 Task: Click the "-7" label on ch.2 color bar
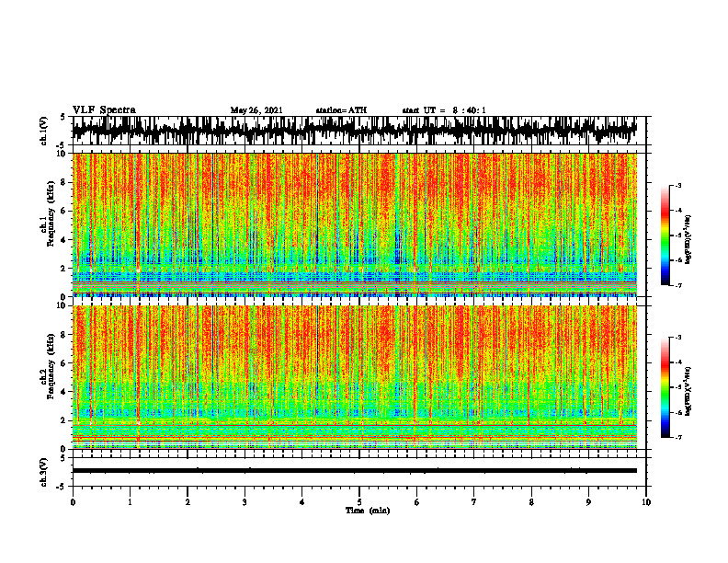677,438
